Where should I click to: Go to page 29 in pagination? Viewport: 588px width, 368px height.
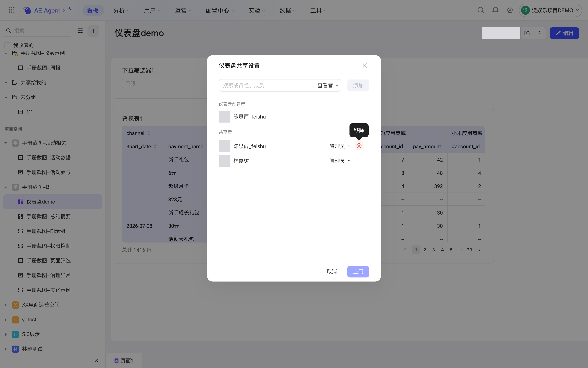pos(469,250)
